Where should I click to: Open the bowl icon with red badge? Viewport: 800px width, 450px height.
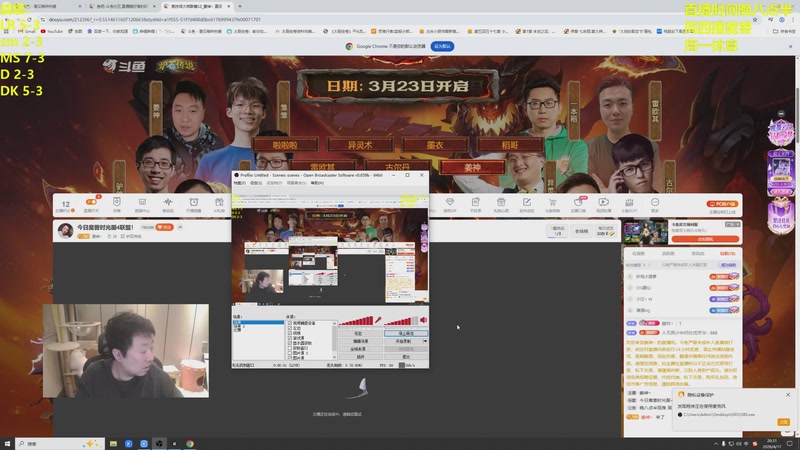[578, 202]
